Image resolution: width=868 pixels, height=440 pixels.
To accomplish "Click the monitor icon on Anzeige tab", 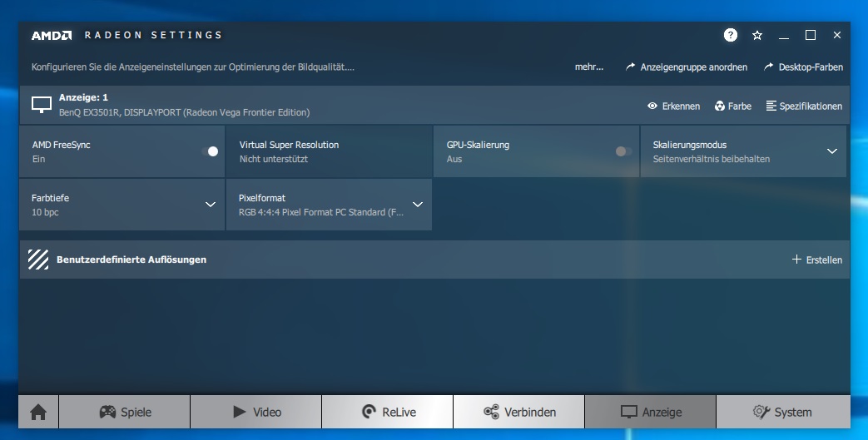I will 629,412.
